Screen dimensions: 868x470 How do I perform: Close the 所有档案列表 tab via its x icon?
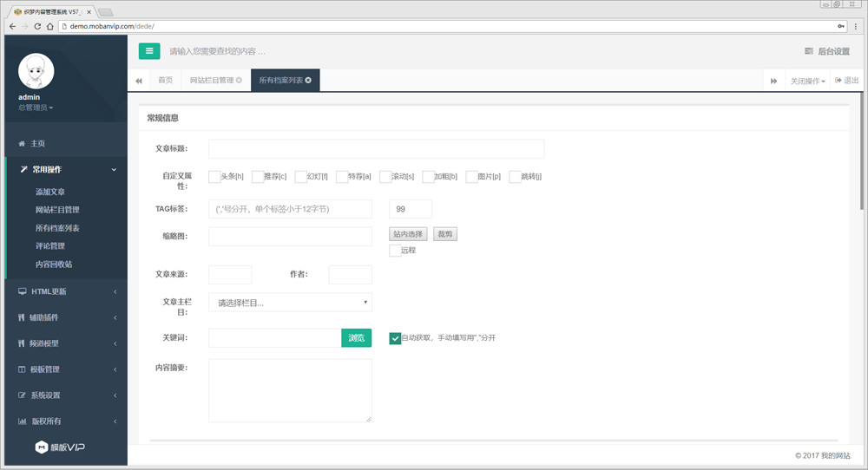pos(308,80)
